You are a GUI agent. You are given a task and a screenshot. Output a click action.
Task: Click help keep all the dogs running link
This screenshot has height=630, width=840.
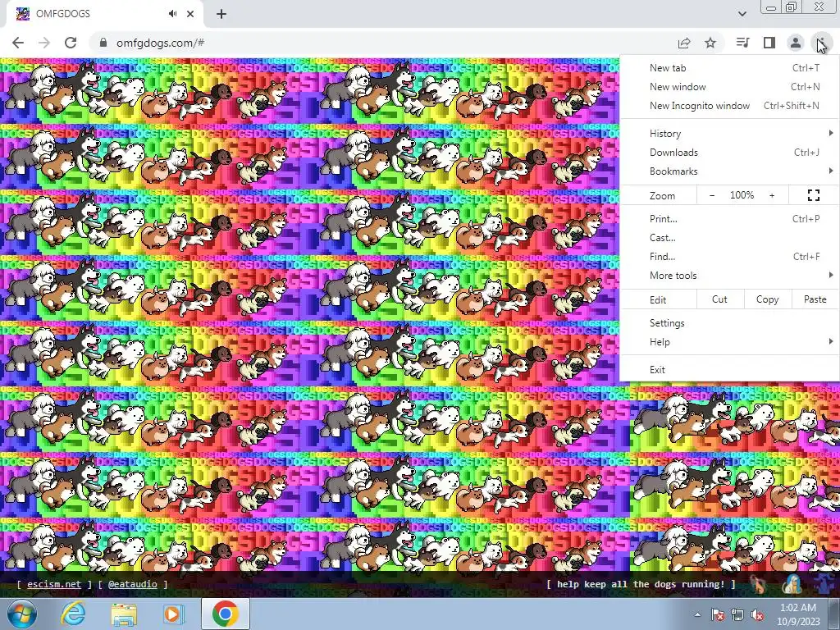click(x=641, y=584)
